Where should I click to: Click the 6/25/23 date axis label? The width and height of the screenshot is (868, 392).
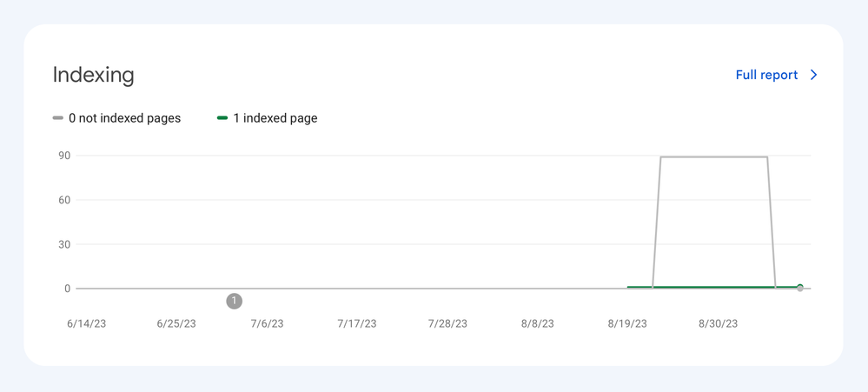coord(176,324)
